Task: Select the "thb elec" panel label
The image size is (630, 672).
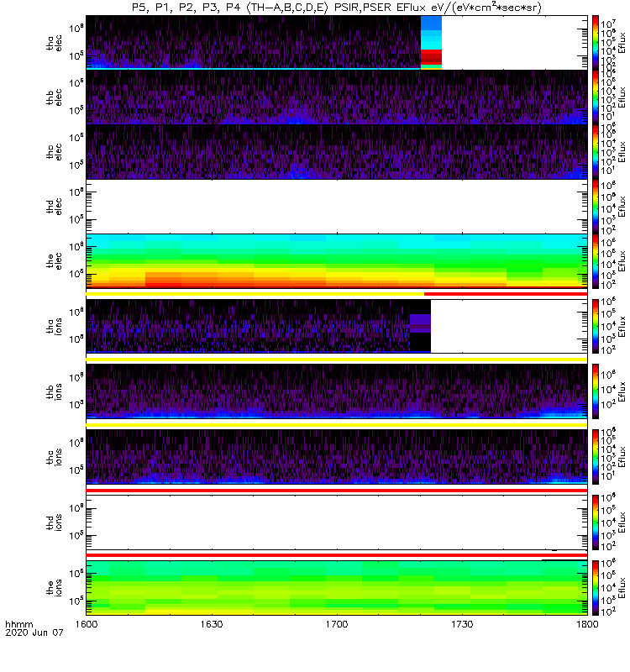Action: 54,97
